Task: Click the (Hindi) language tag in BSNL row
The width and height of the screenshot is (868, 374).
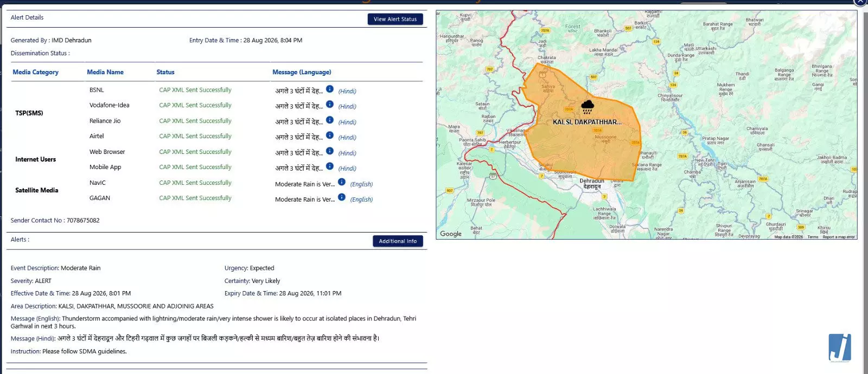Action: (x=347, y=91)
